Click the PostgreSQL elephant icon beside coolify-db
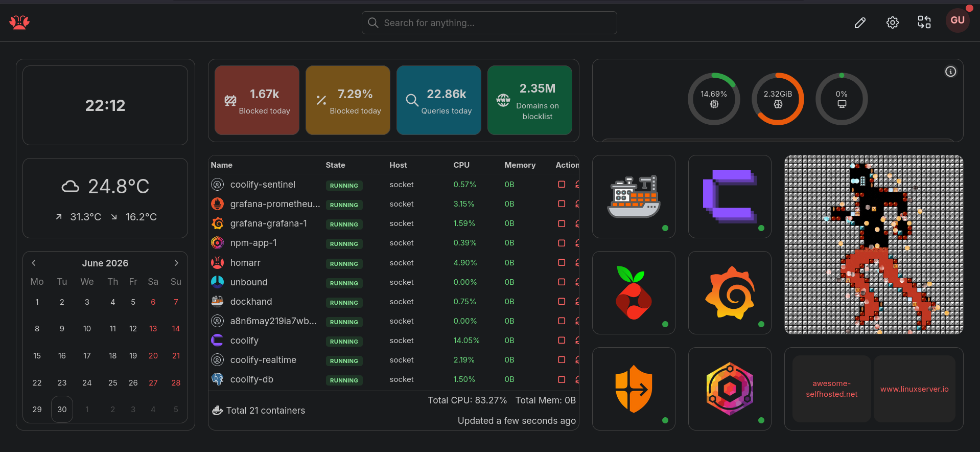This screenshot has height=452, width=980. point(217,379)
